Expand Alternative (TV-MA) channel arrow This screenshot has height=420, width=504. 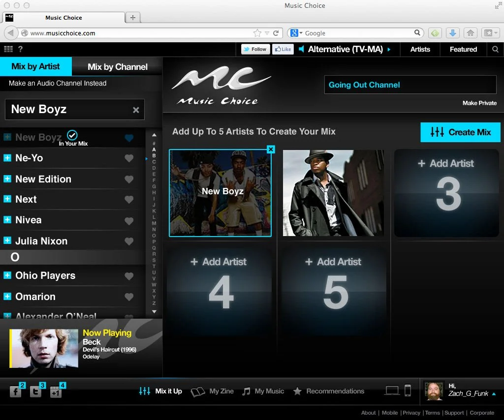(x=389, y=50)
